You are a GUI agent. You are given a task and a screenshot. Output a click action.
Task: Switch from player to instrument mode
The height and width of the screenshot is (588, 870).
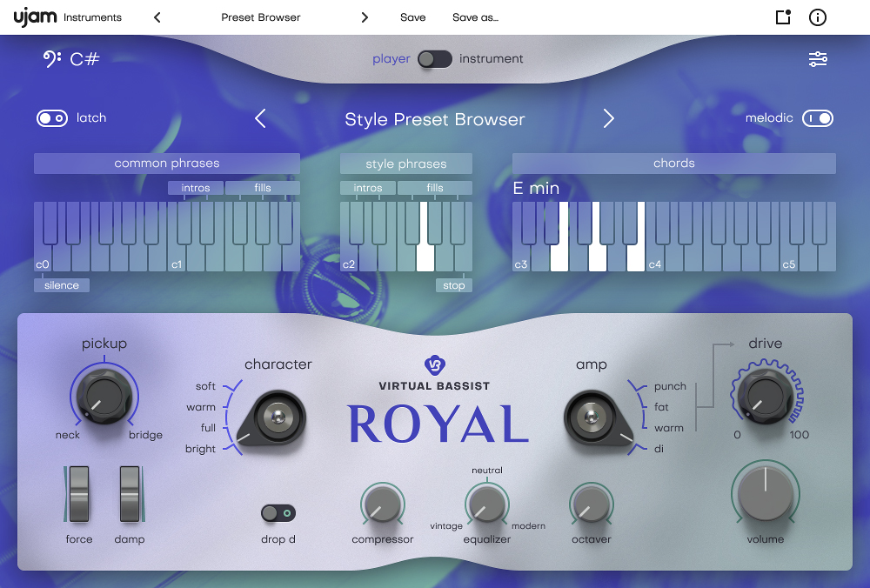(x=435, y=59)
